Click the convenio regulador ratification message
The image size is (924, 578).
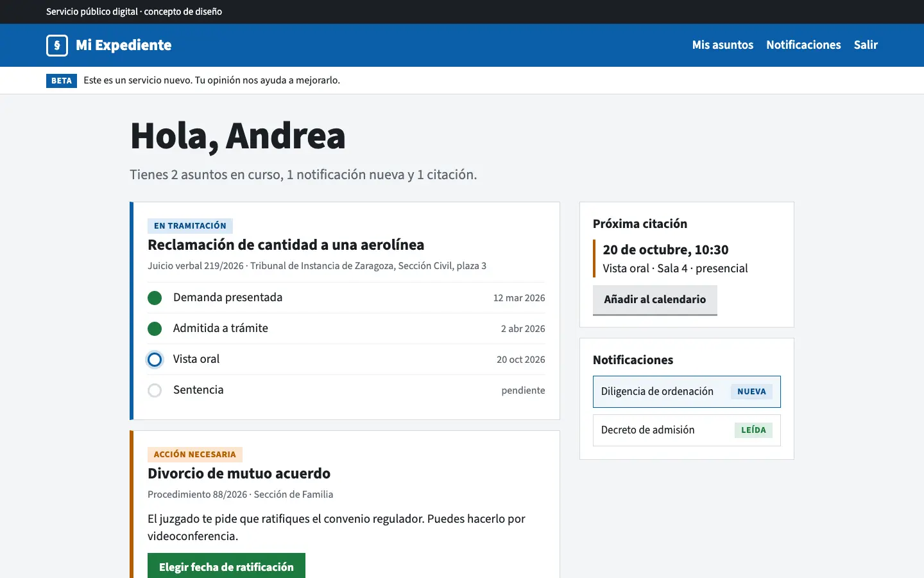[x=336, y=527]
